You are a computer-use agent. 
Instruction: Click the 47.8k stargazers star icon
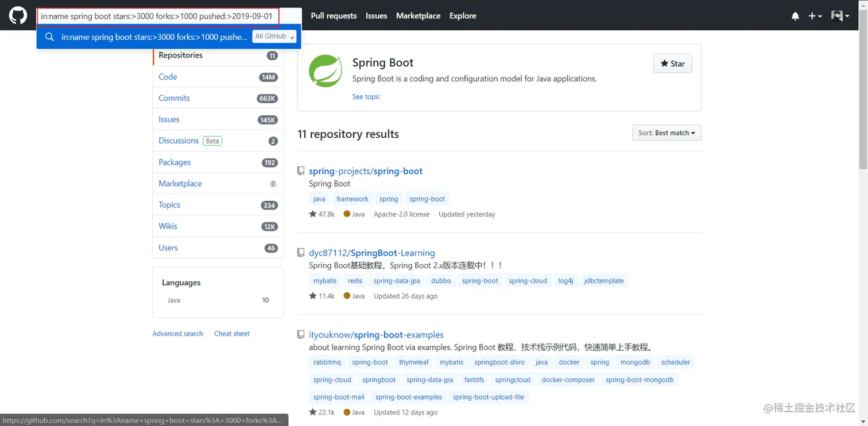(313, 214)
